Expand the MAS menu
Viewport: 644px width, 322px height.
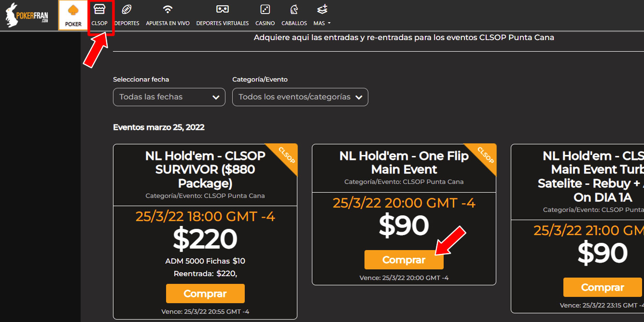(322, 23)
